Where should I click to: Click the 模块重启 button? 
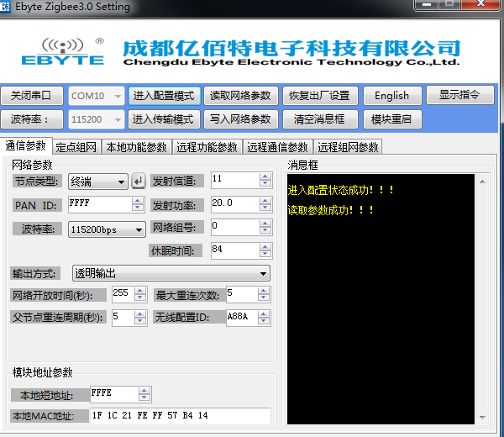click(391, 119)
